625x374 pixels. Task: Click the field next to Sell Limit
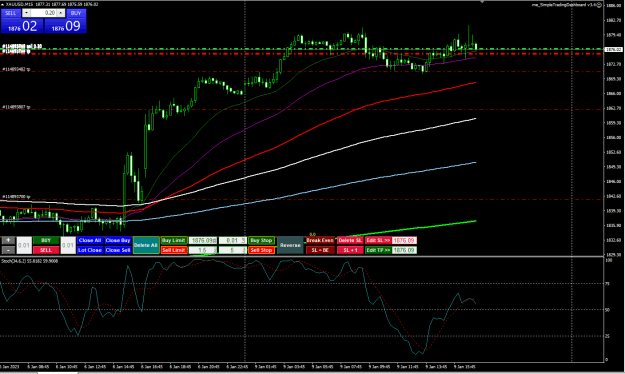pos(203,250)
